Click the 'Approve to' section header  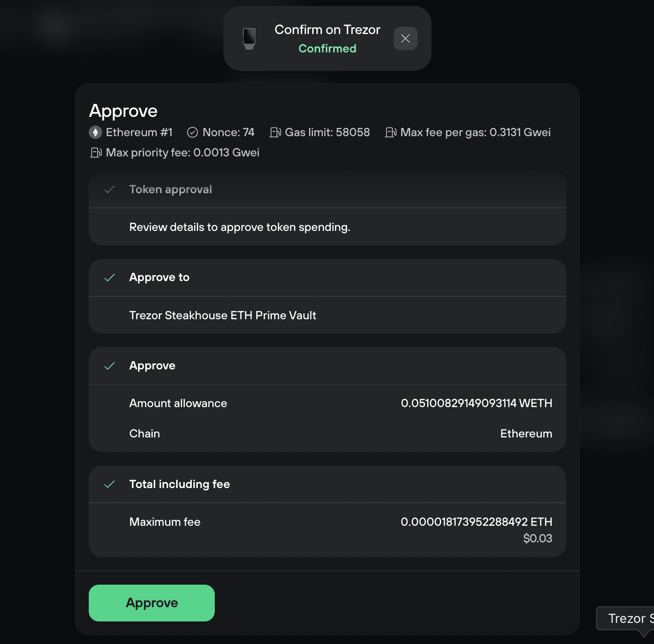coord(159,277)
